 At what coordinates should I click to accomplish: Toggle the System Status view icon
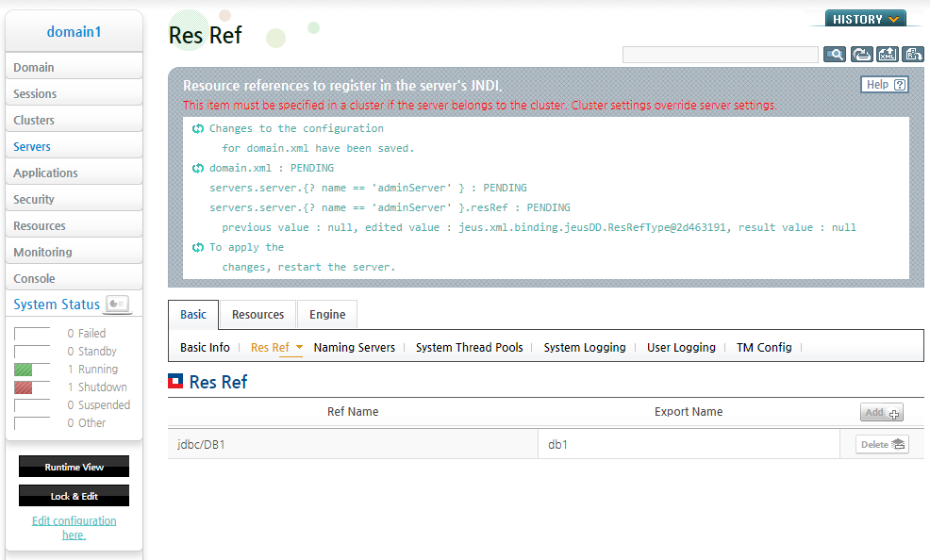click(x=118, y=304)
